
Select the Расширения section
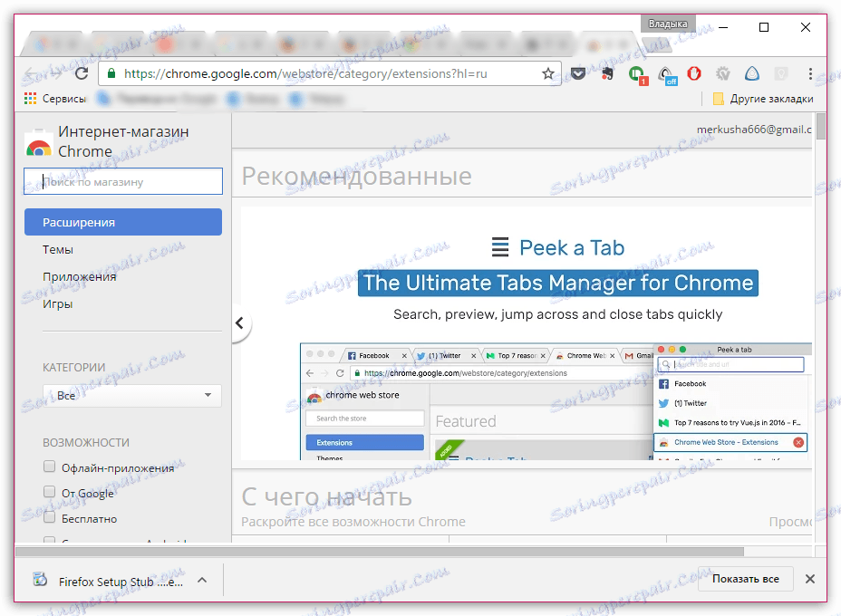pos(123,222)
